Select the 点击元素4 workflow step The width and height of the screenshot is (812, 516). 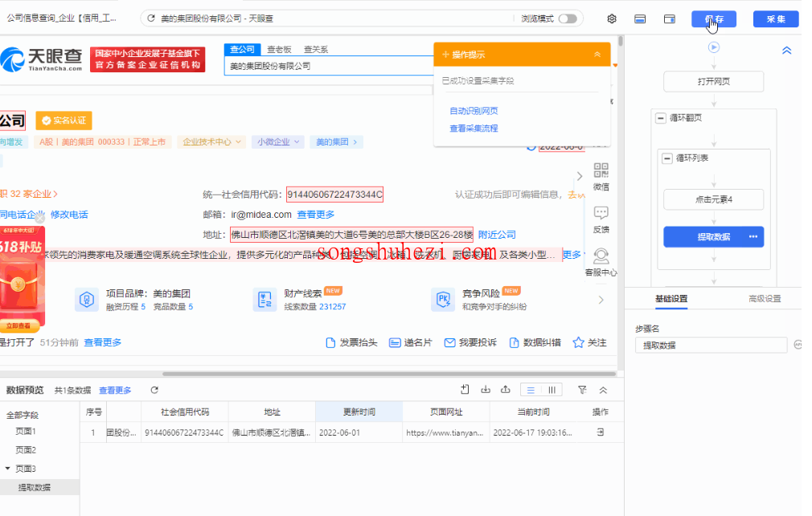pos(714,199)
